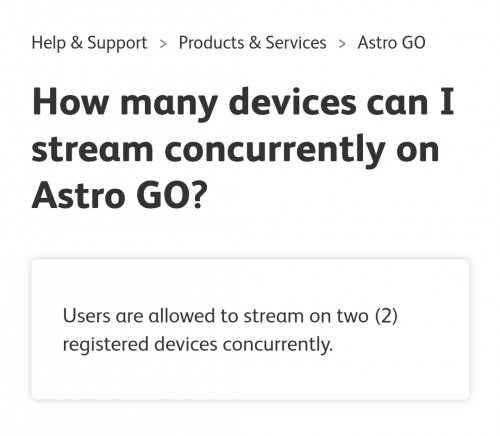
Task: Go to Products & Services breadcrumb
Action: (x=252, y=43)
